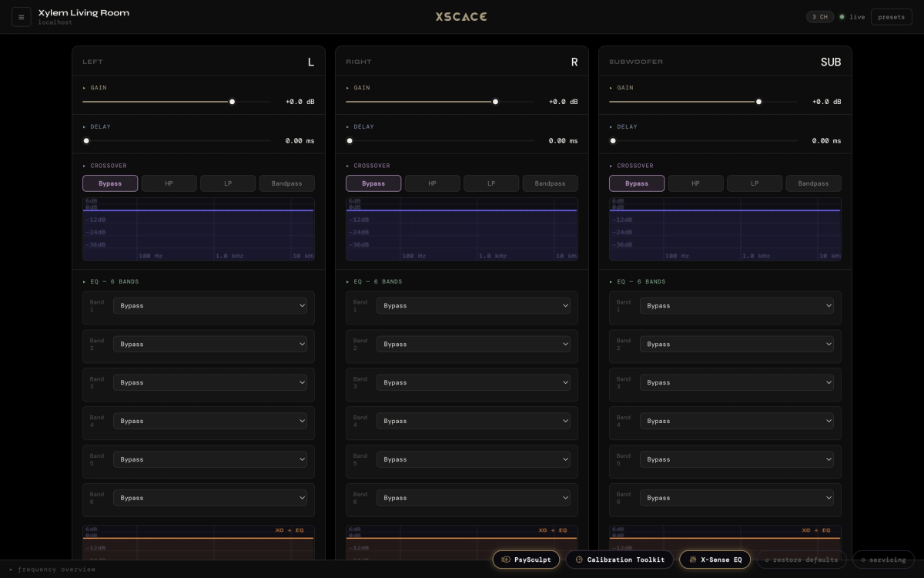Open RIGHT channel Band 1 filter dropdown
Image resolution: width=924 pixels, height=578 pixels.
tap(474, 306)
